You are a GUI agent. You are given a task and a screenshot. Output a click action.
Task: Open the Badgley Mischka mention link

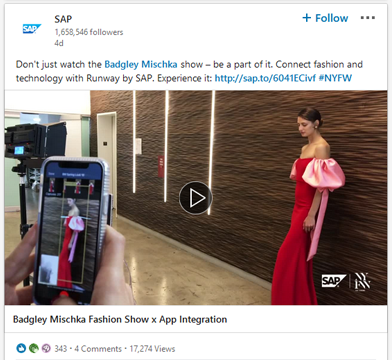[x=141, y=64]
